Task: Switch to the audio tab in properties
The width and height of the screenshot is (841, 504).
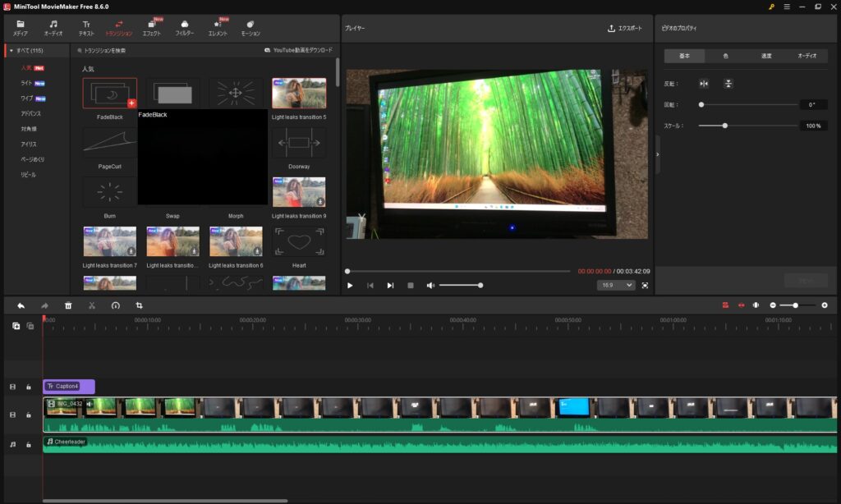Action: (807, 56)
